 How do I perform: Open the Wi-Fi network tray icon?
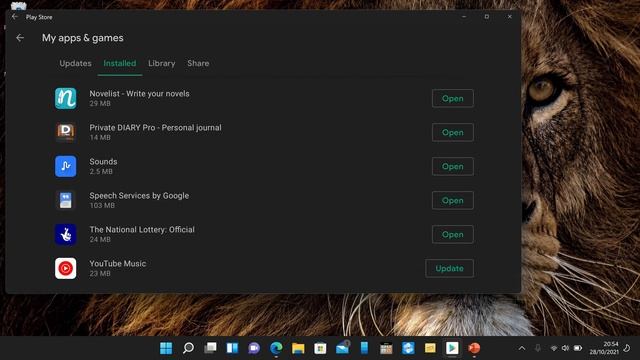pyautogui.click(x=554, y=348)
